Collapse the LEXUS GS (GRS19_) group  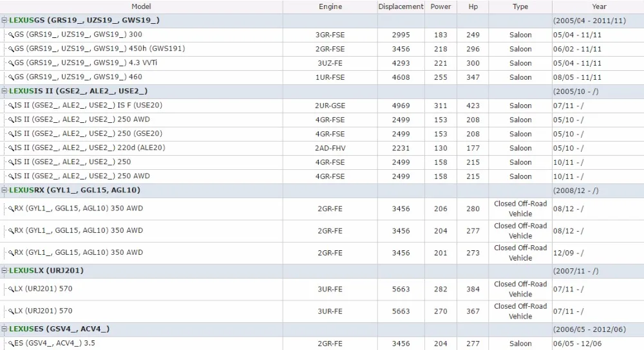pyautogui.click(x=4, y=20)
